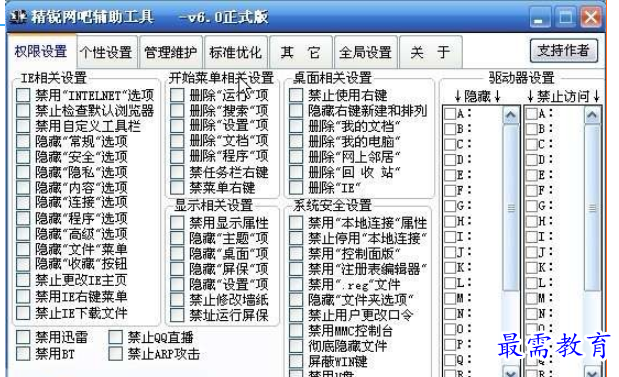
Task: Tick 删除"我的文档"
Action: (296, 126)
